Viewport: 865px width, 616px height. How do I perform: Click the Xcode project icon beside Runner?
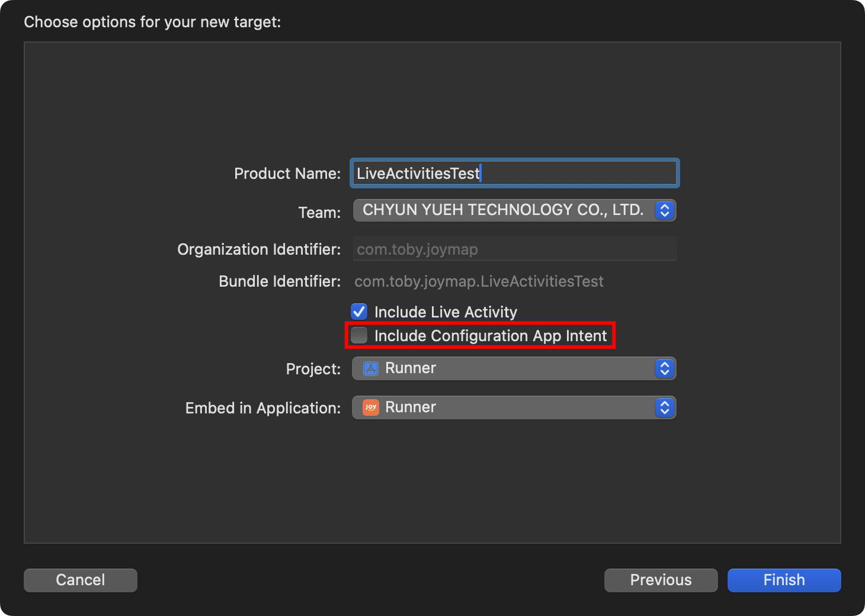(371, 368)
